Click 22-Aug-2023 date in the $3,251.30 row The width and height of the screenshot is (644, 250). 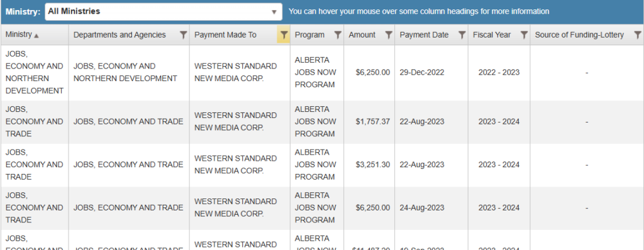point(422,165)
